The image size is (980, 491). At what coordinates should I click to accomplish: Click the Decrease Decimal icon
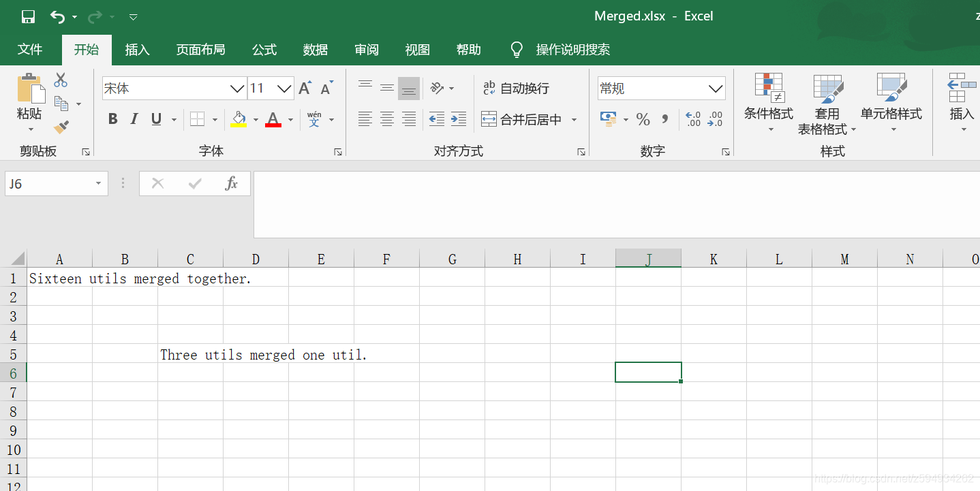[x=715, y=119]
